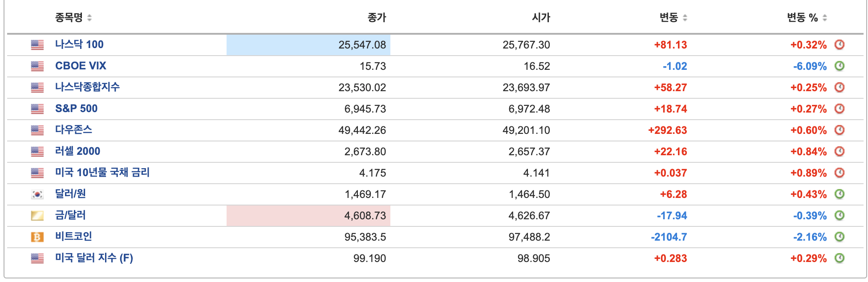The width and height of the screenshot is (868, 282).
Task: Click the US flag icon beside 나스닥 100
Action: [37, 45]
